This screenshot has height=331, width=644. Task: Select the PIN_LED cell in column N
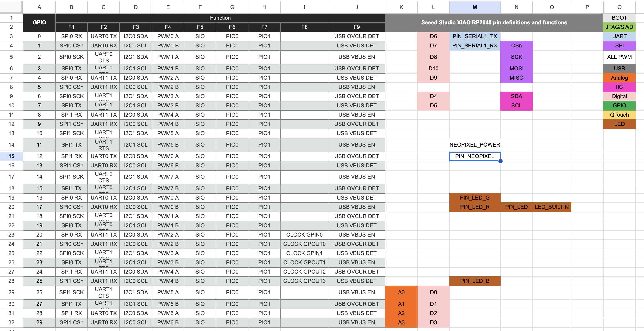click(x=516, y=207)
